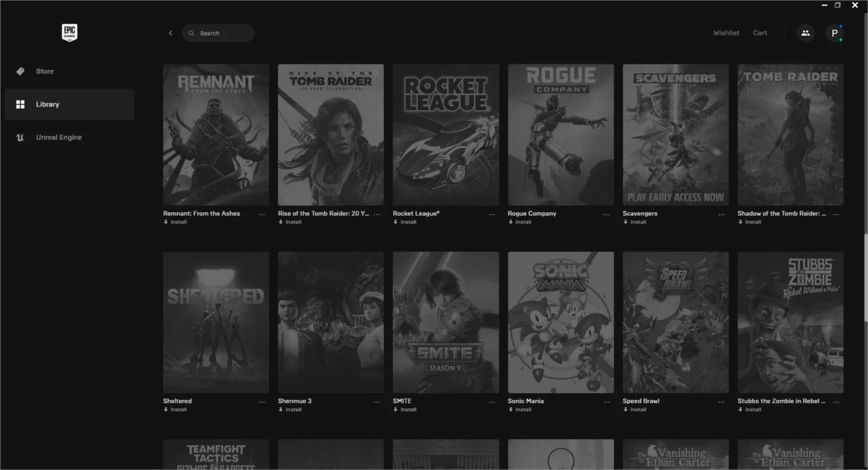Image resolution: width=868 pixels, height=470 pixels.
Task: Select the Library grid icon
Action: click(20, 104)
